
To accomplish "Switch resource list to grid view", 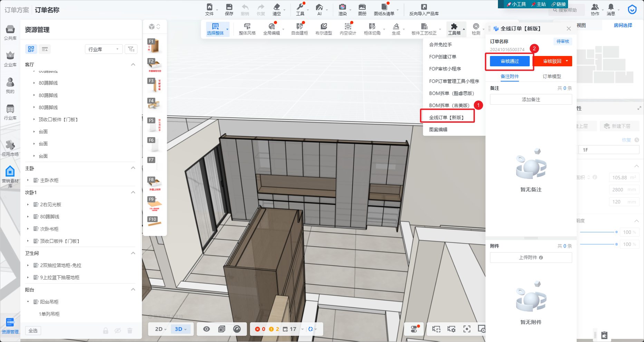I will tap(31, 49).
